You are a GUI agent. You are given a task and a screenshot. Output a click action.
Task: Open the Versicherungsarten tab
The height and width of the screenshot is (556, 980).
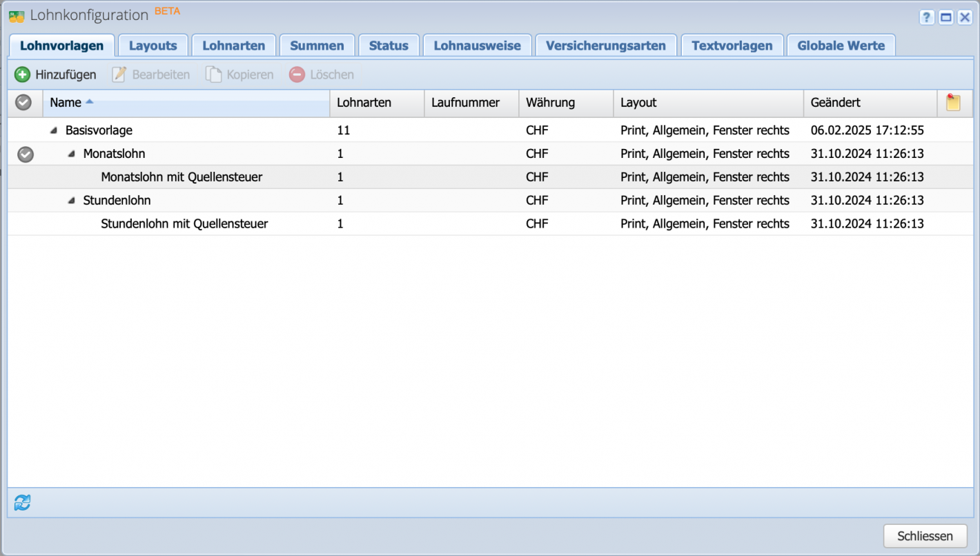tap(606, 44)
